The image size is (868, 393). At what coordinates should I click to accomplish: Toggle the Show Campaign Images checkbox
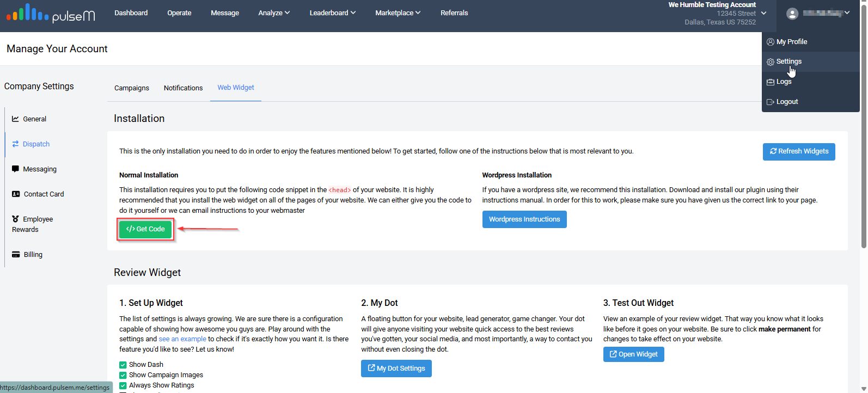(x=123, y=376)
